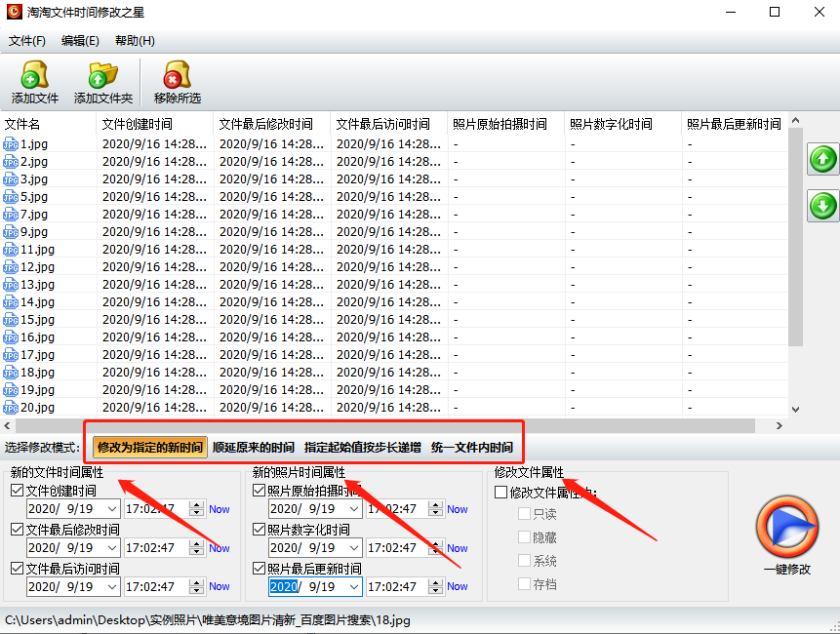This screenshot has width=840, height=634.
Task: Click Now link beside 照片原始拍摄时间
Action: click(x=457, y=509)
